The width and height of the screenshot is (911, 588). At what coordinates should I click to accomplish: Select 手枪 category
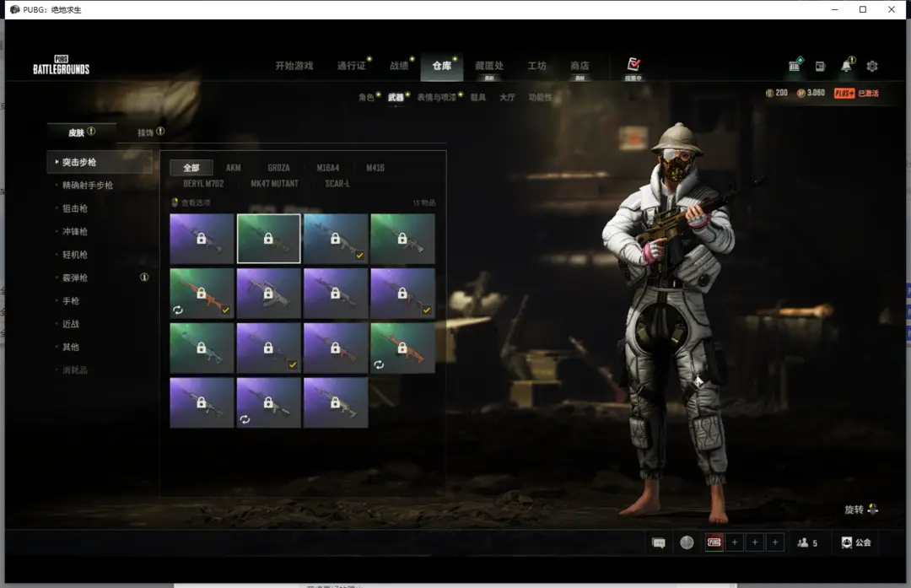pyautogui.click(x=71, y=300)
